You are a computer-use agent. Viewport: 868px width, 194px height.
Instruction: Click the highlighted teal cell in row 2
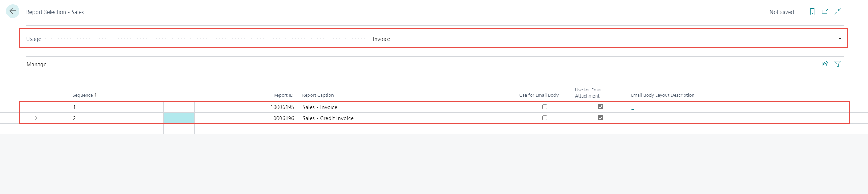click(x=179, y=118)
